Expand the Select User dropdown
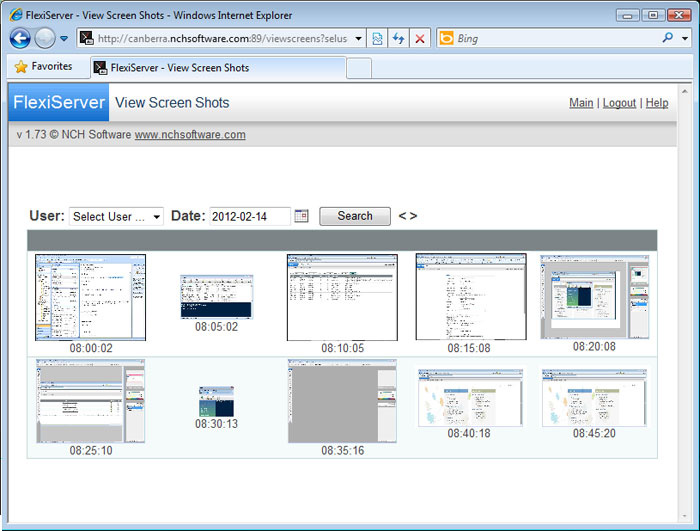700x531 pixels. pos(117,217)
